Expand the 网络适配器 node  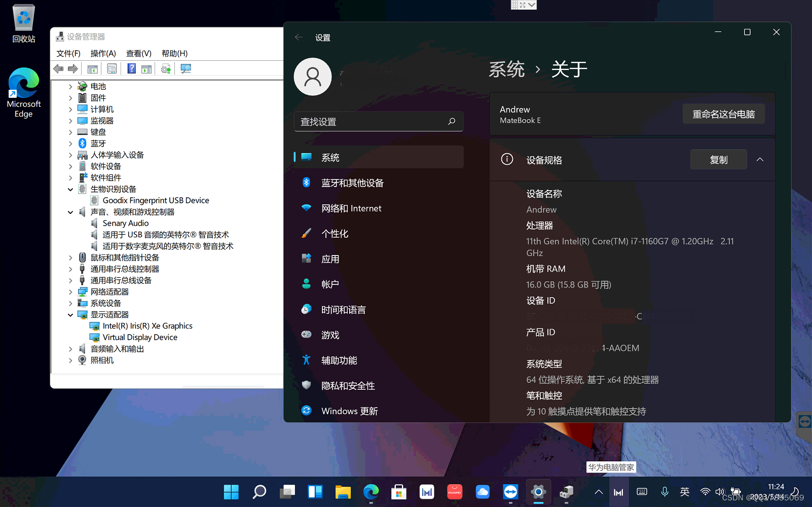tap(70, 292)
